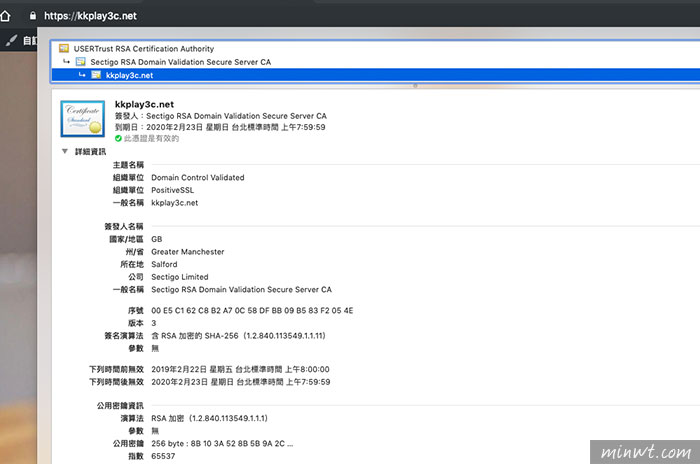Screen dimensions: 700x464
Task: Select USERTrust RSA Certification Authority row
Action: tap(376, 49)
